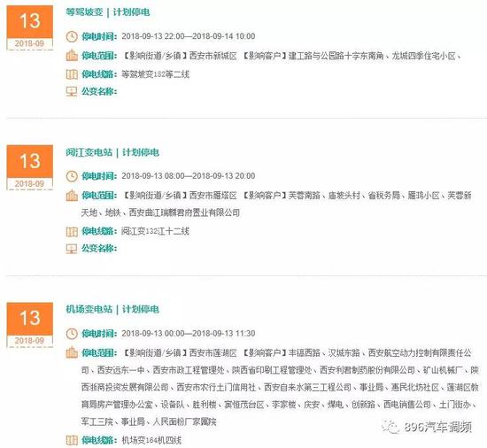This screenshot has height=448, width=487.
Task: Click the line map icon beside 等驾坡变152等二线
Action: click(72, 74)
